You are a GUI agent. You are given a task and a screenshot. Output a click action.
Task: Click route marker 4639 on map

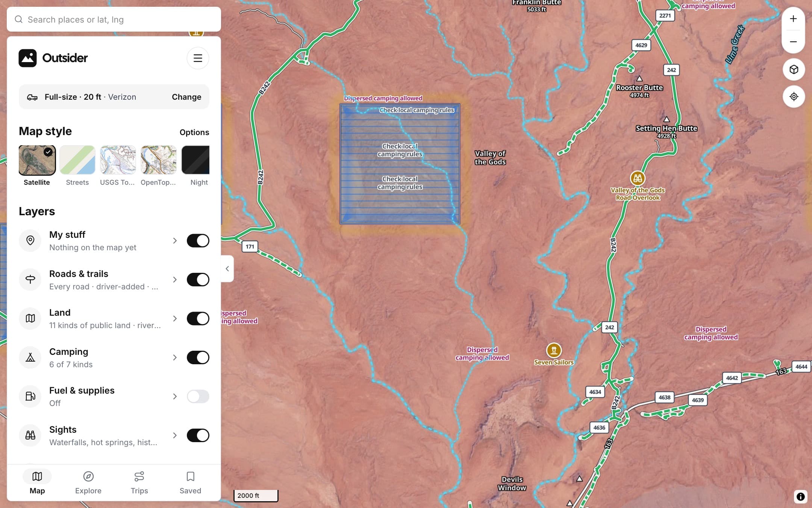click(698, 400)
